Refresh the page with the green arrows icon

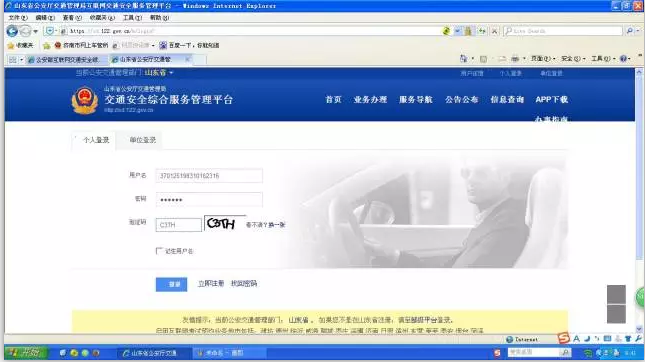(x=482, y=31)
